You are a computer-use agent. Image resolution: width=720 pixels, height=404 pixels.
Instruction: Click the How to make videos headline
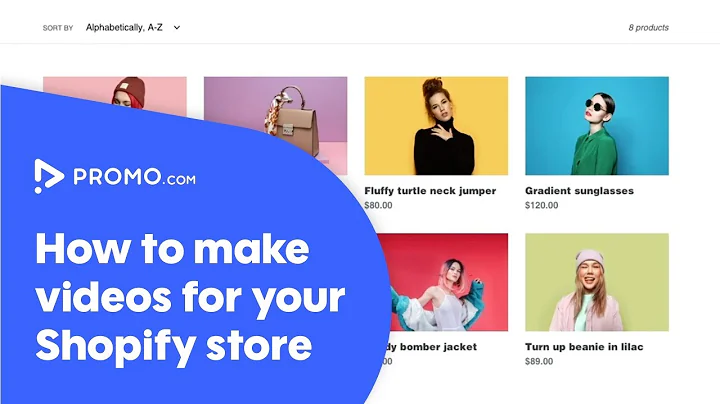coord(190,297)
